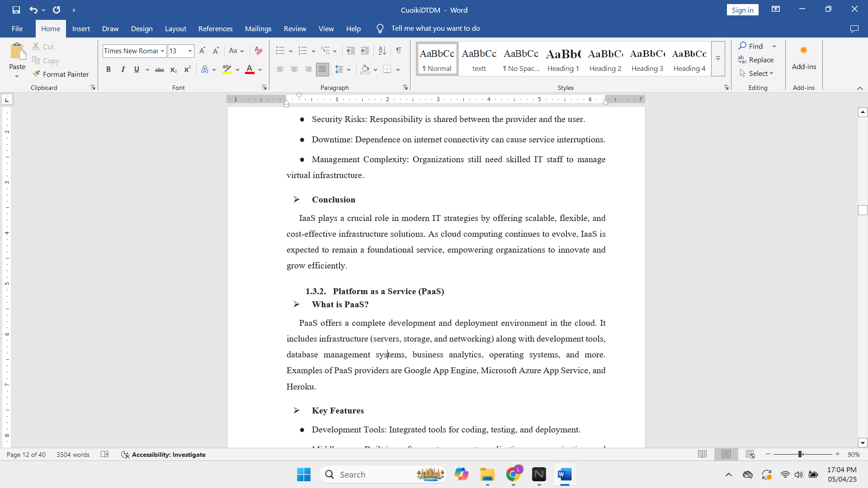This screenshot has width=868, height=488.
Task: Click the Cut scissors icon
Action: click(x=36, y=47)
